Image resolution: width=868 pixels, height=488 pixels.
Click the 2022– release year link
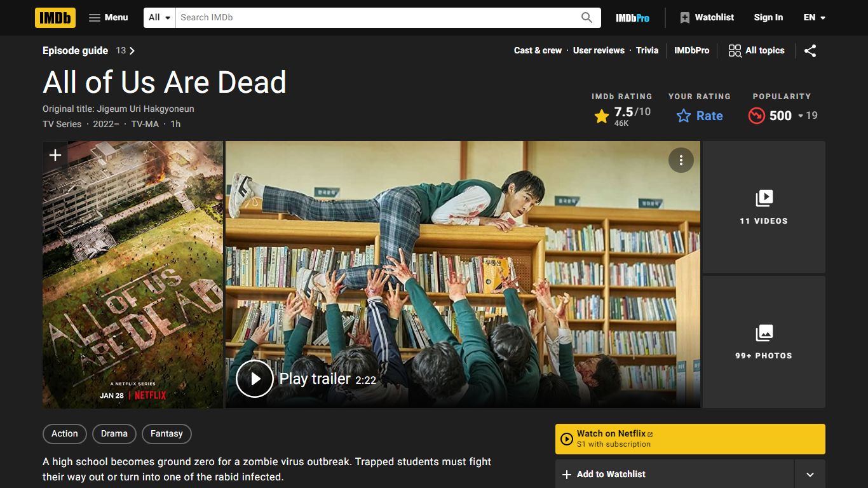pos(106,124)
